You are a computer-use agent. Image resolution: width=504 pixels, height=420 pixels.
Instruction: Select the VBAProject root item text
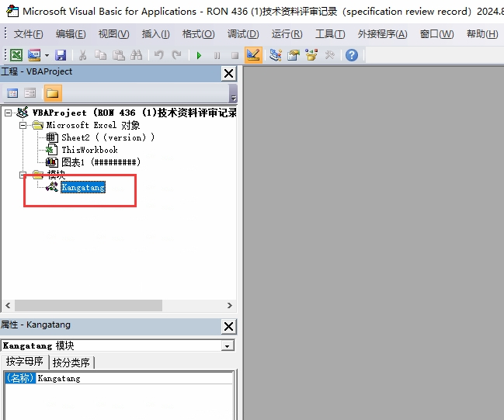(x=134, y=113)
